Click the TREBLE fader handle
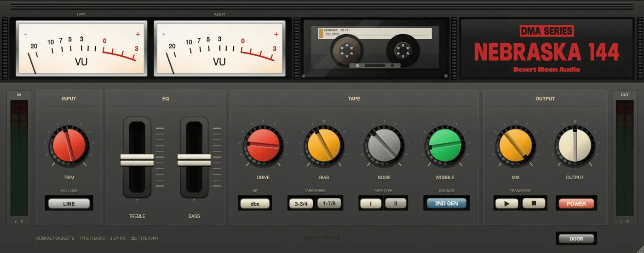This screenshot has width=644, height=253. pos(137,160)
